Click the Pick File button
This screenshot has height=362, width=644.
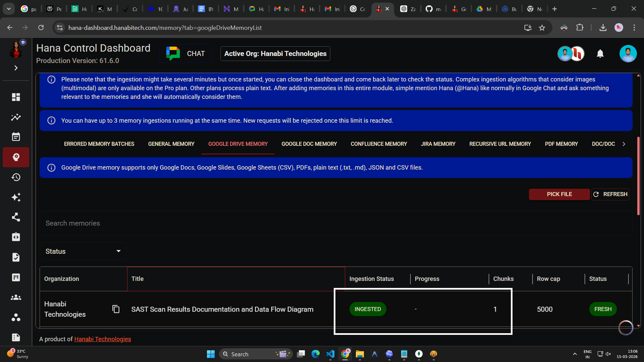[559, 194]
